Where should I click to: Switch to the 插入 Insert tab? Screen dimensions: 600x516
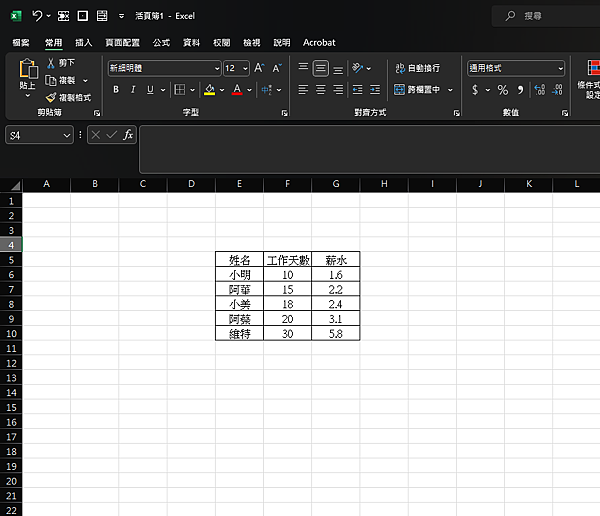click(x=83, y=42)
